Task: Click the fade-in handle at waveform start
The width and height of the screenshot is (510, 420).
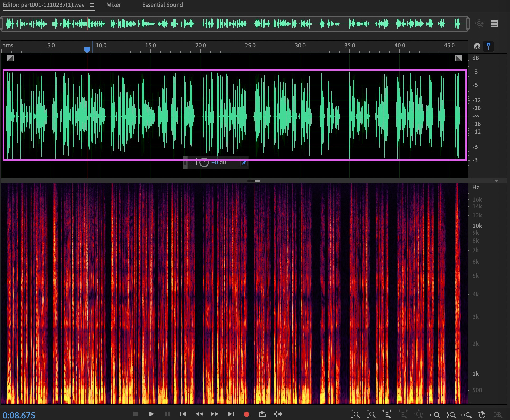Action: coord(11,58)
